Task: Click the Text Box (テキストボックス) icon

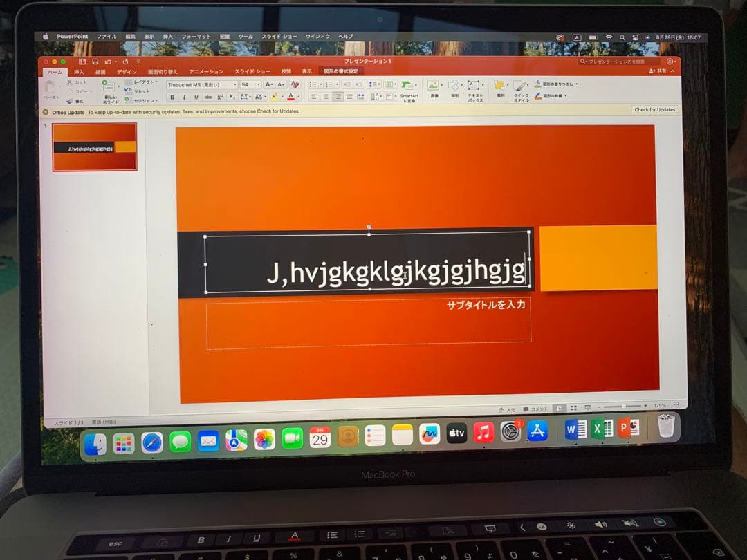Action: point(474,86)
